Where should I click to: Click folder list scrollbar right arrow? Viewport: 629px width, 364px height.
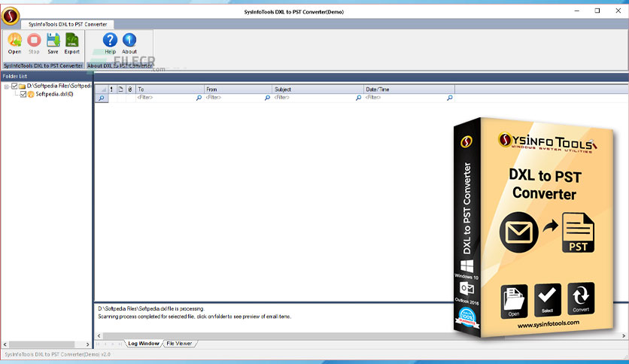(x=87, y=344)
